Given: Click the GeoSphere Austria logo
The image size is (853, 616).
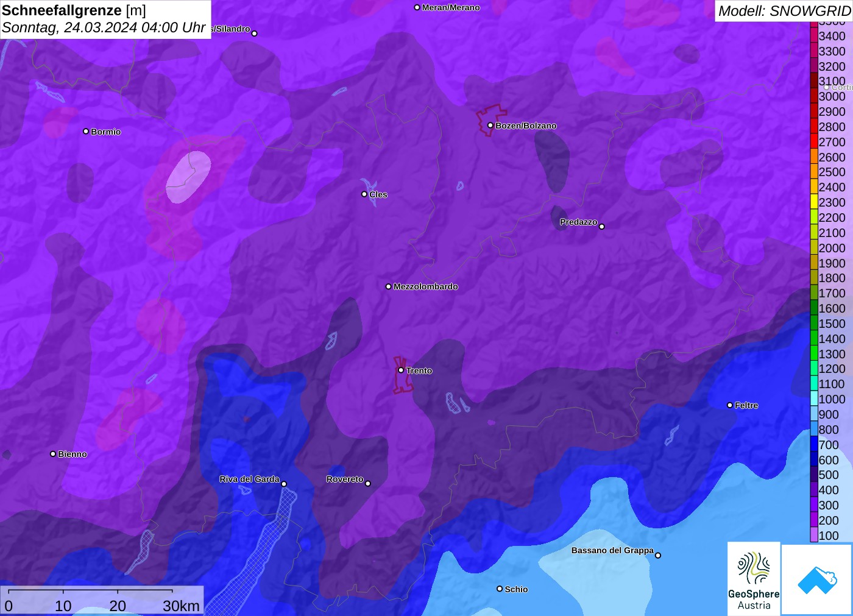Looking at the screenshot, I should pyautogui.click(x=754, y=579).
